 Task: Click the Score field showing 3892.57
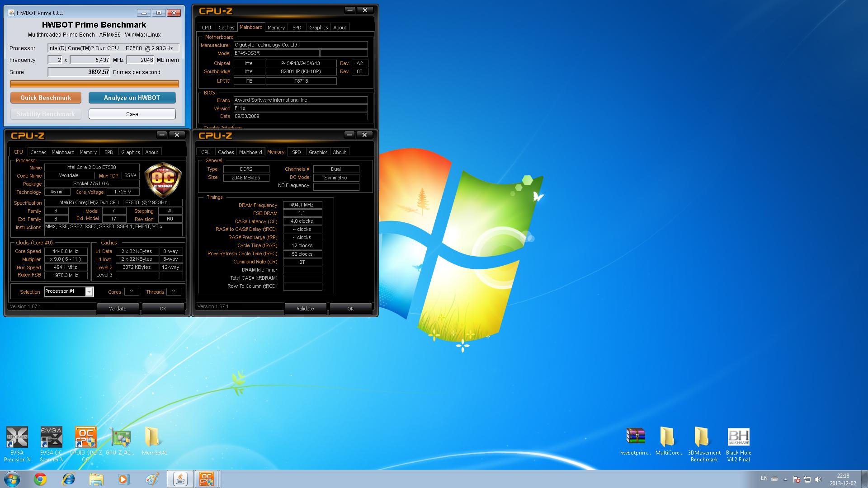point(79,72)
